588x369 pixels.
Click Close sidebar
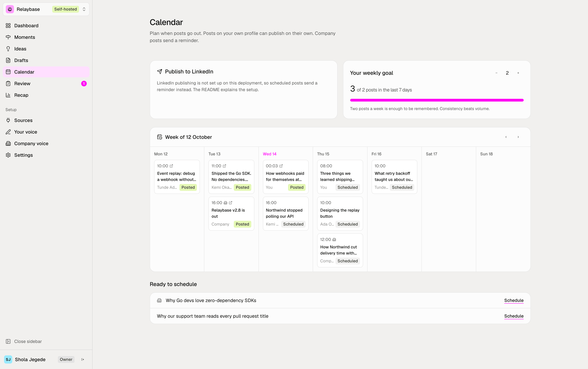[x=24, y=341]
